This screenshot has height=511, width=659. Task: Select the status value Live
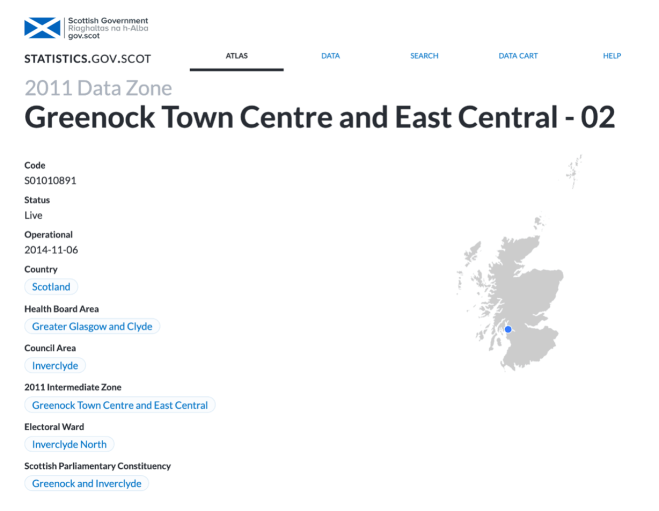pyautogui.click(x=33, y=215)
